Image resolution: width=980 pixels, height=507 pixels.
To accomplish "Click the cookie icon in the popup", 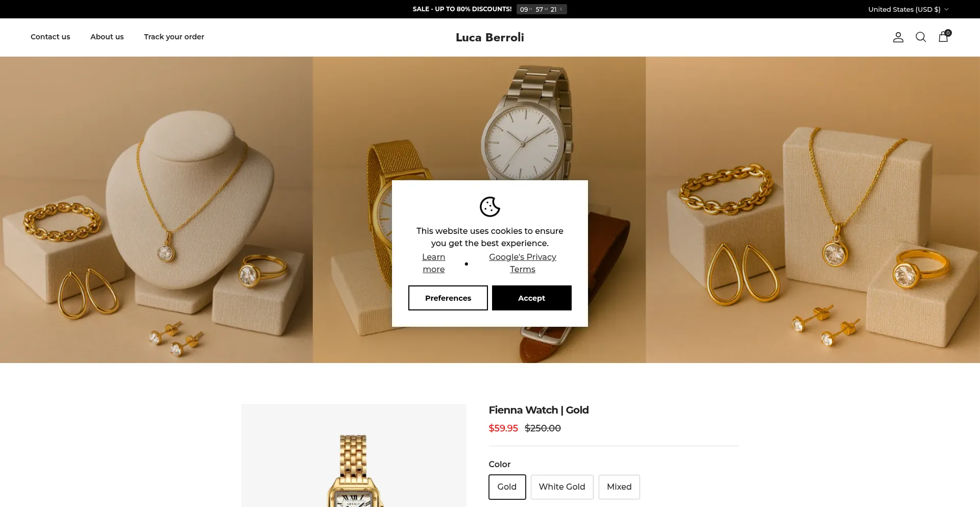I will [489, 207].
